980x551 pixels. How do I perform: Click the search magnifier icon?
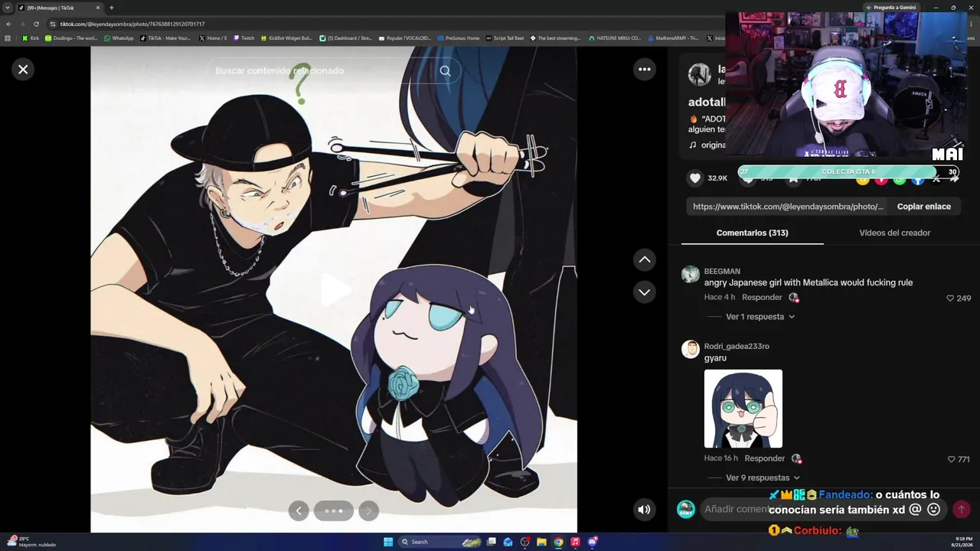pyautogui.click(x=445, y=70)
